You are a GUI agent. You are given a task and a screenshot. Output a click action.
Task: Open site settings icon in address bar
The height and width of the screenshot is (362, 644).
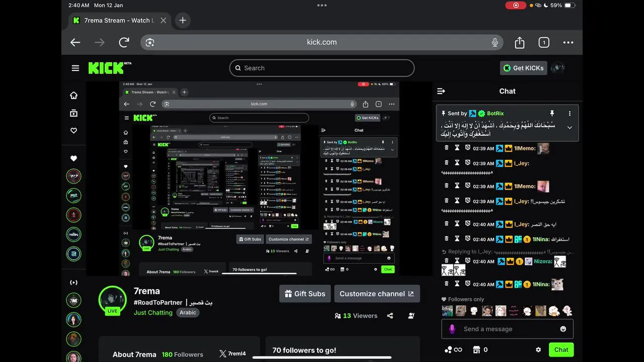[x=149, y=43]
